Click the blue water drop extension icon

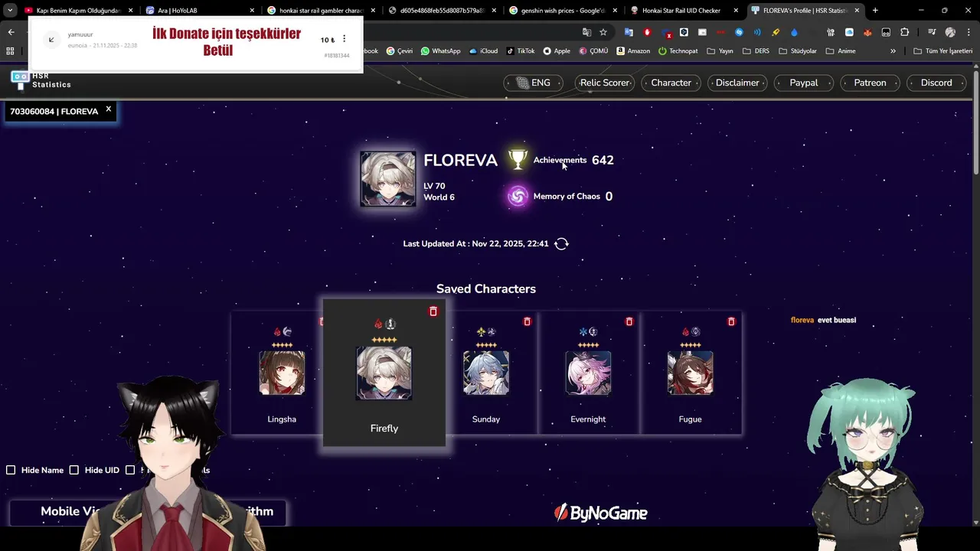794,32
